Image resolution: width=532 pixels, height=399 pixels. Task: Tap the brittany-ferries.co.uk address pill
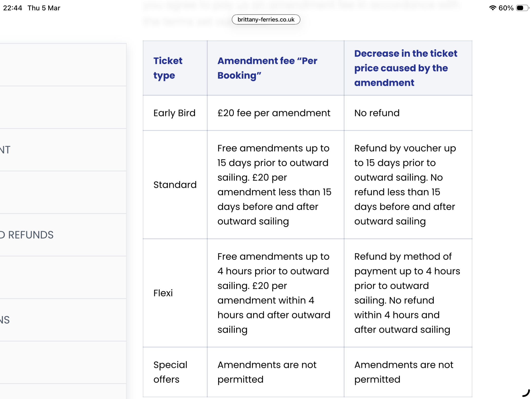[x=266, y=19]
